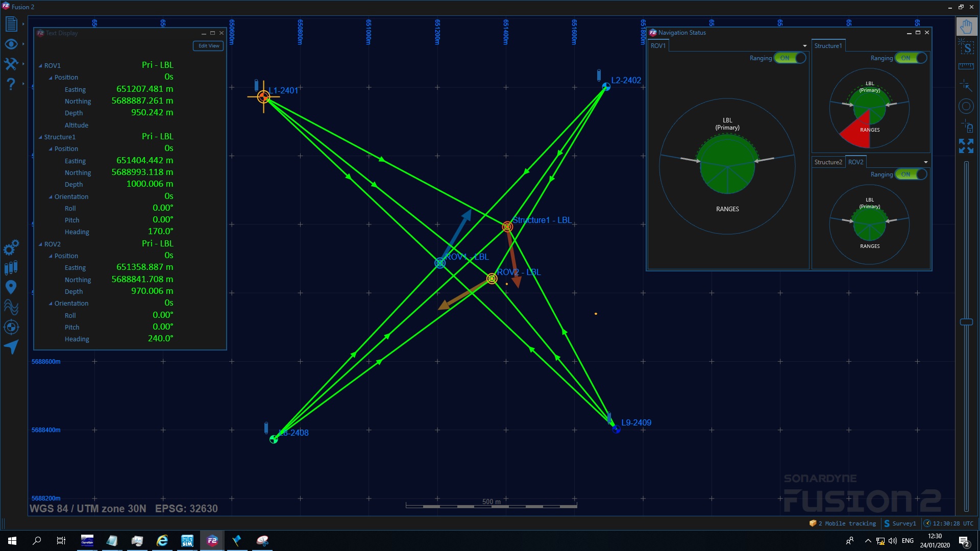The height and width of the screenshot is (551, 980).
Task: Open the ROV1 selector dropdown in Navigation Status
Action: pos(804,45)
